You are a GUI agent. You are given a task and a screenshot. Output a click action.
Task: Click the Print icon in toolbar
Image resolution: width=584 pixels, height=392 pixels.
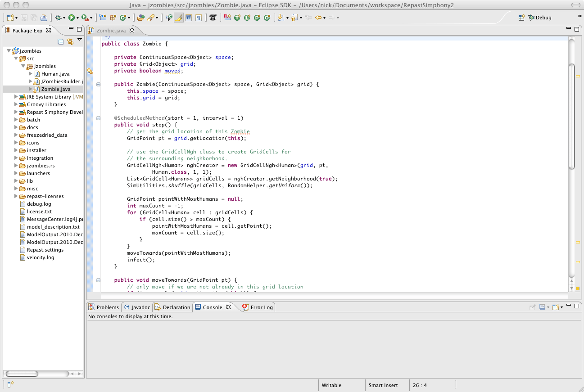[44, 18]
